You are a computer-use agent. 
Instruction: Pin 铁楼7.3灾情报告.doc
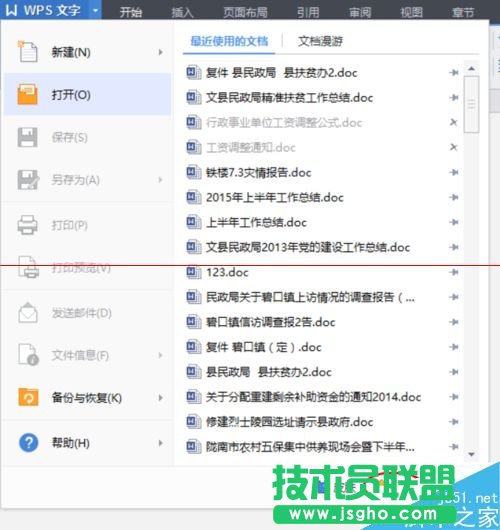pos(454,172)
